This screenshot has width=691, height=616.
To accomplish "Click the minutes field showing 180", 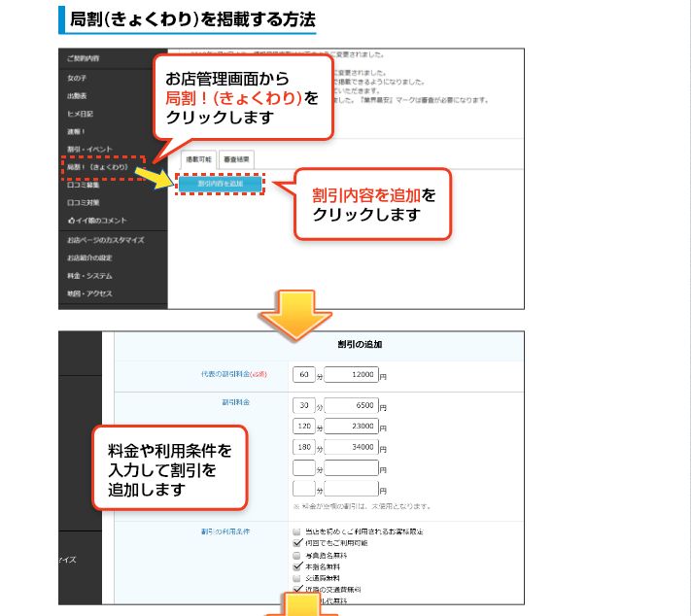I will pos(304,447).
